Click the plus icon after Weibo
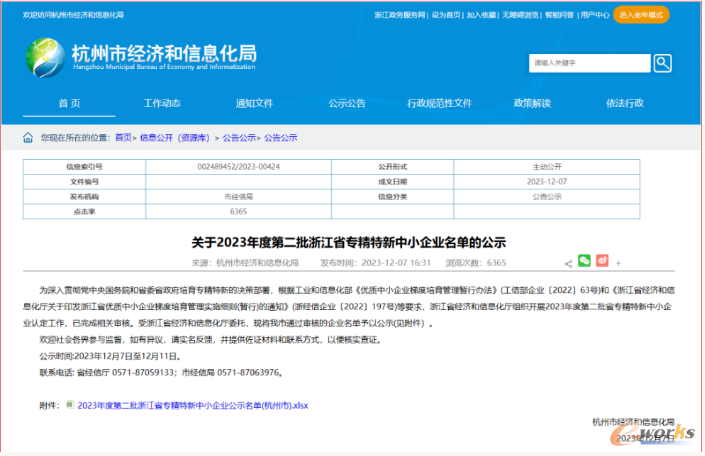This screenshot has width=705, height=456. pos(619,262)
